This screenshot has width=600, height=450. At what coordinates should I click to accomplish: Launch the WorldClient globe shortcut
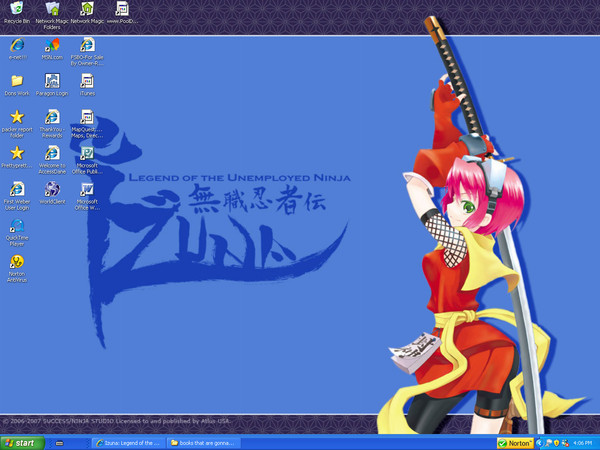52,193
